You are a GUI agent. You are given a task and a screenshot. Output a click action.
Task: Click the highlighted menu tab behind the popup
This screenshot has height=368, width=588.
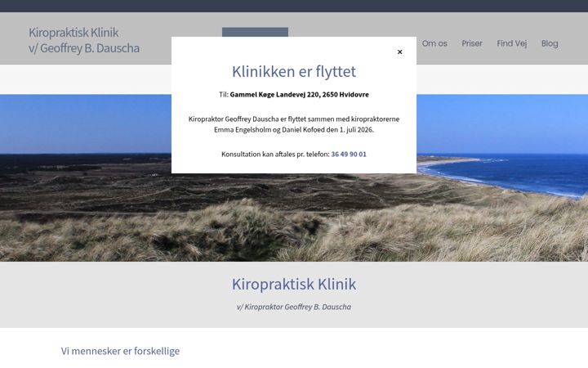[x=255, y=32]
